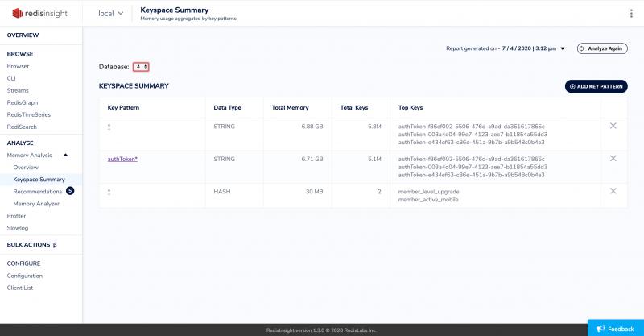The image size is (644, 336).
Task: Click the RedisInsight logo
Action: pos(39,13)
